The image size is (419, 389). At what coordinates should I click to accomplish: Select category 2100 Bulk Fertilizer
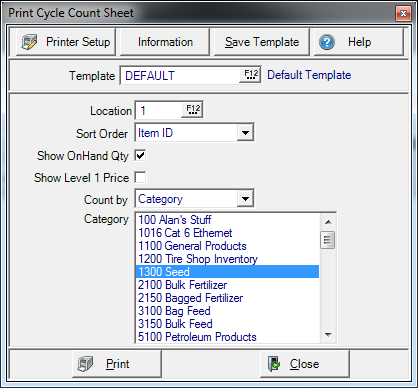pos(228,285)
